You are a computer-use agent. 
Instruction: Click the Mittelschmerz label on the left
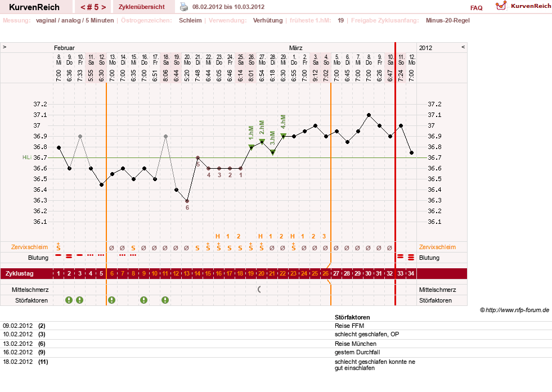[x=30, y=290]
